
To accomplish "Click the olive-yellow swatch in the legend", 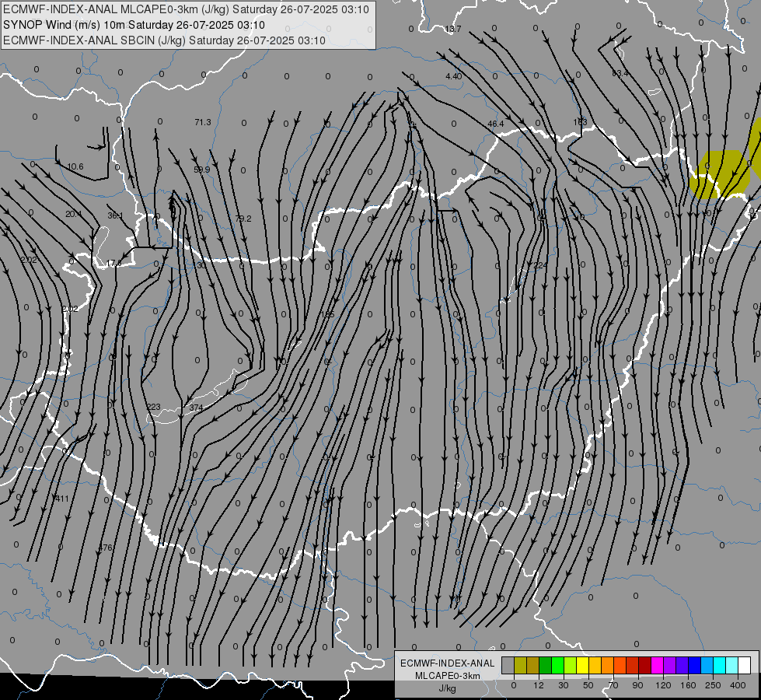I will tap(520, 665).
